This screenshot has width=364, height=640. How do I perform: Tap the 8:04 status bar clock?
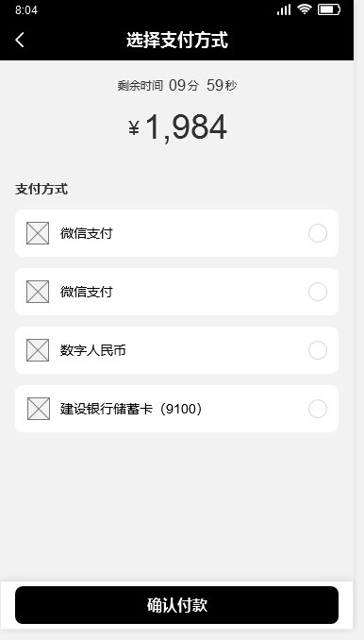26,9
